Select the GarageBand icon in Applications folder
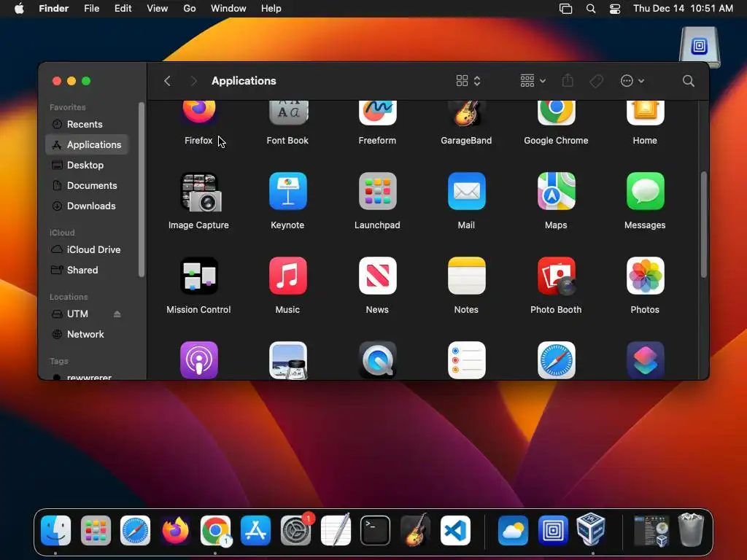The width and height of the screenshot is (747, 560). click(466, 113)
